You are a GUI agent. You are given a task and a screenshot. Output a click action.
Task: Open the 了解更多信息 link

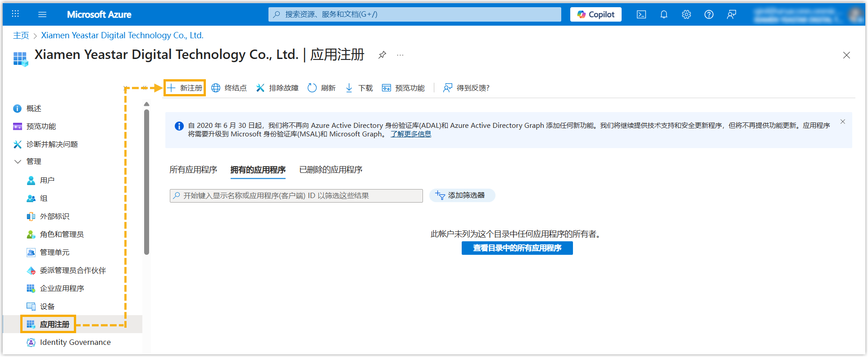pos(411,134)
